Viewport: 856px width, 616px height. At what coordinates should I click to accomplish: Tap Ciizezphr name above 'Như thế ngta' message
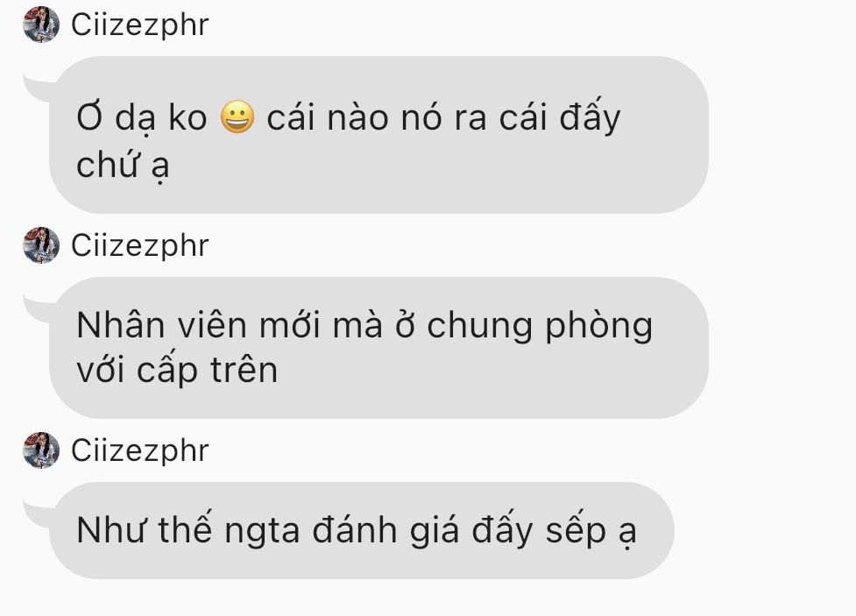[140, 450]
